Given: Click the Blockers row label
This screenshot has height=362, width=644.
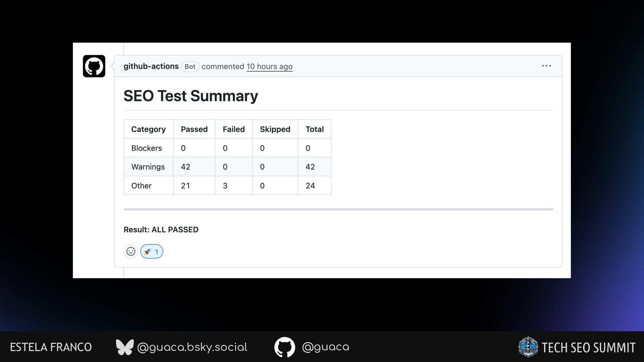Looking at the screenshot, I should [x=146, y=148].
